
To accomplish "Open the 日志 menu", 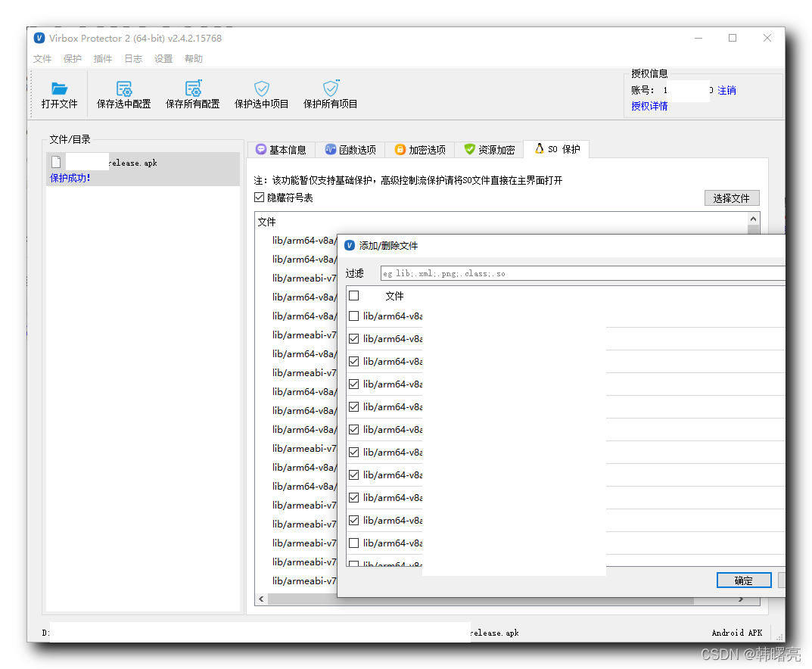I will pos(133,58).
